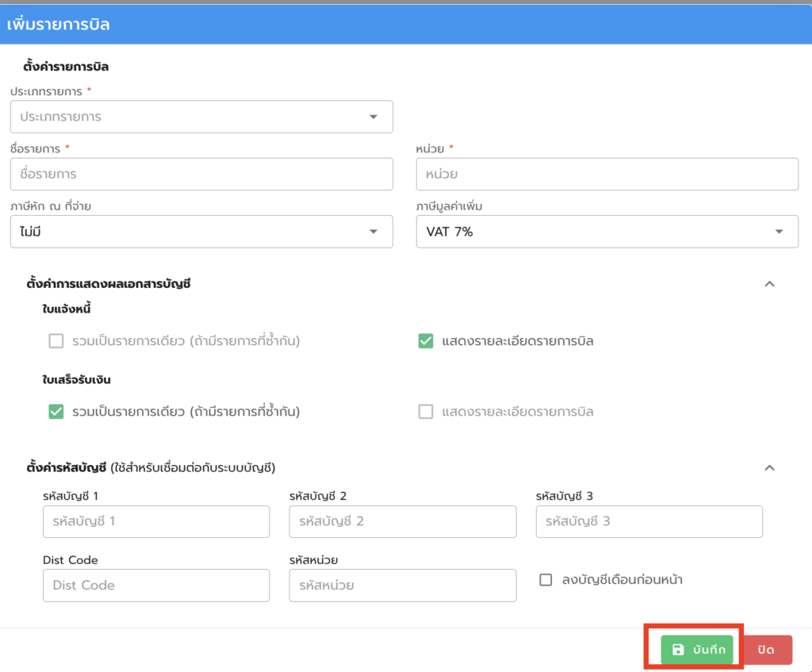Click the ภาษีมูลค่าเพิ่ม label
Viewport: 812px width, 672px height.
pyautogui.click(x=449, y=206)
